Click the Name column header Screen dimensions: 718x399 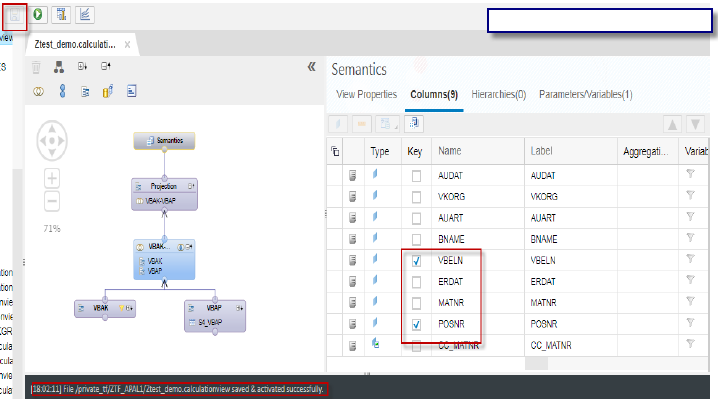coord(450,151)
